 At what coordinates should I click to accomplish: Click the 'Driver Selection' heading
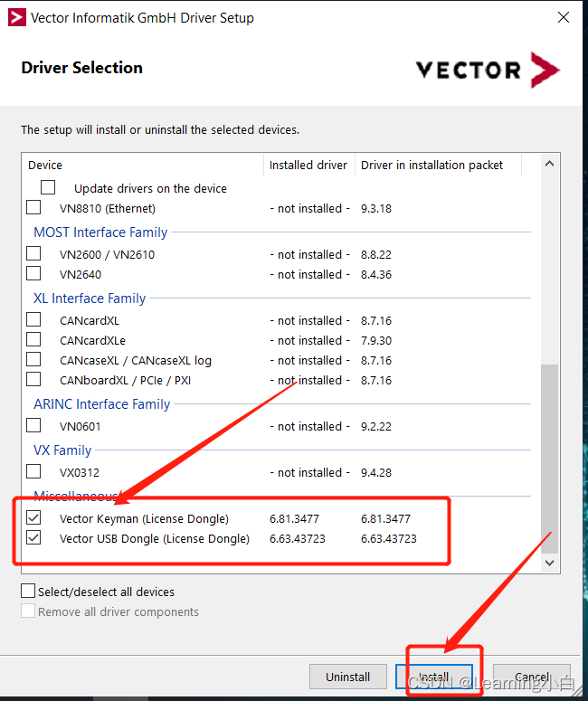click(x=81, y=68)
